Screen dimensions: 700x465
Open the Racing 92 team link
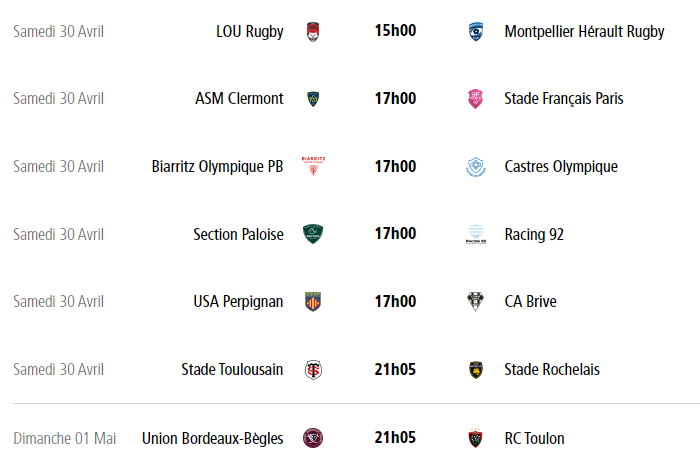pyautogui.click(x=534, y=234)
